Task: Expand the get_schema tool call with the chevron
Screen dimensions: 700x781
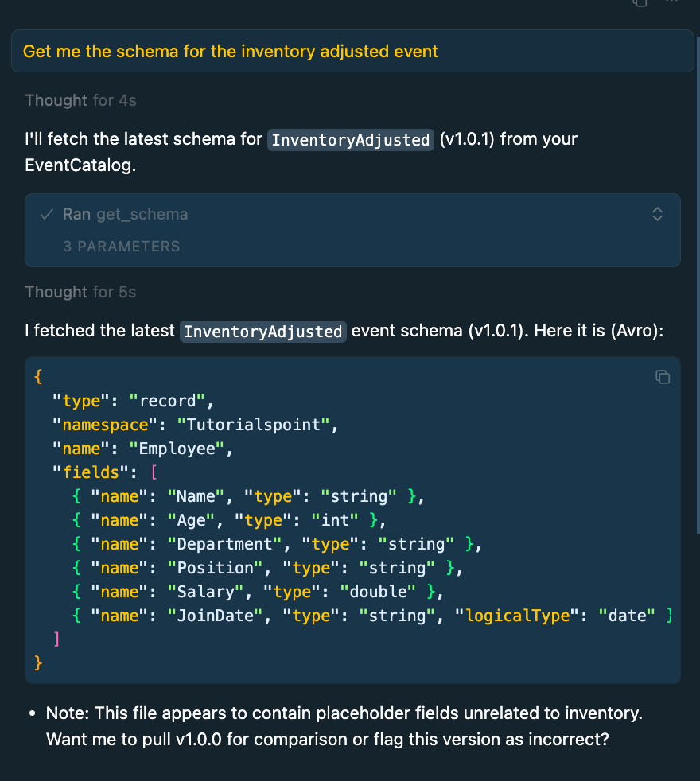Action: click(x=657, y=214)
